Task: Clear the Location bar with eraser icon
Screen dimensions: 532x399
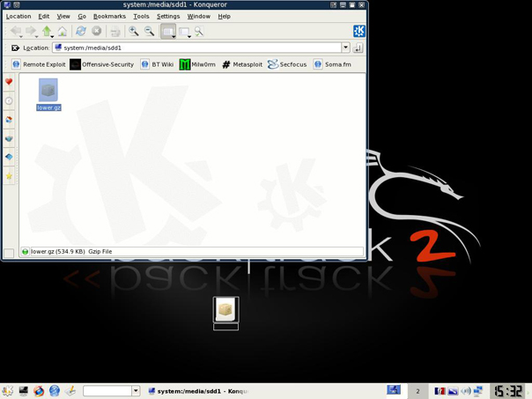Action: click(15, 48)
